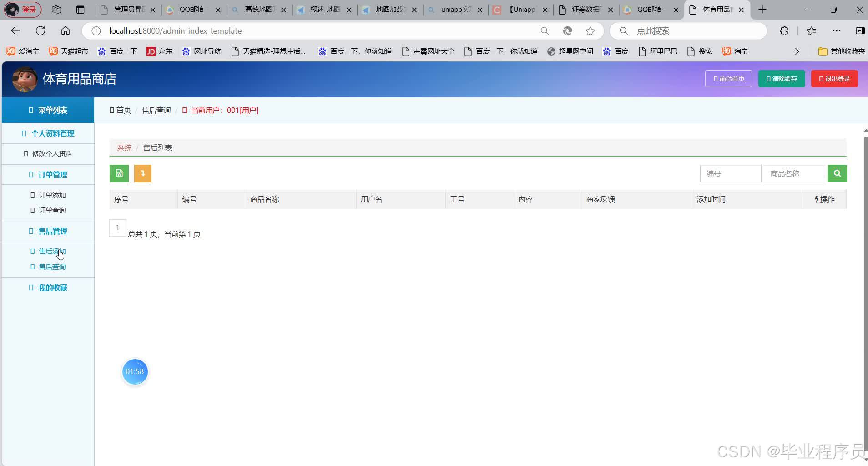Click the 体育用品商店 site title
Image resolution: width=868 pixels, height=466 pixels.
pos(80,79)
